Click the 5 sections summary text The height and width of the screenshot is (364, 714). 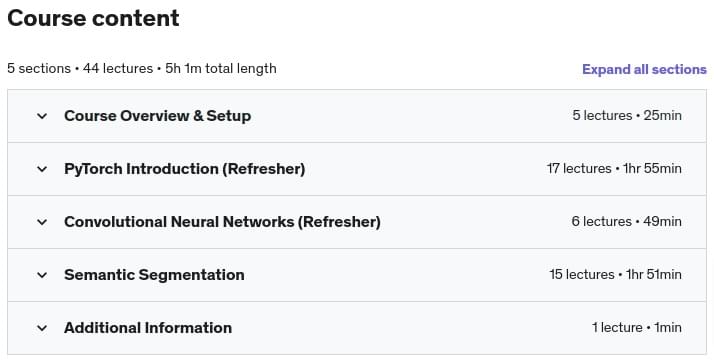39,68
